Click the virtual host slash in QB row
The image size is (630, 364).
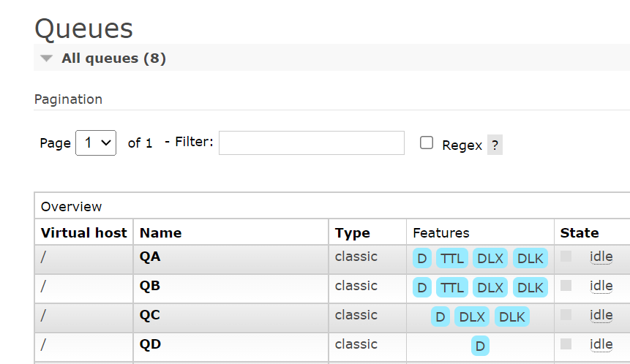[43, 286]
